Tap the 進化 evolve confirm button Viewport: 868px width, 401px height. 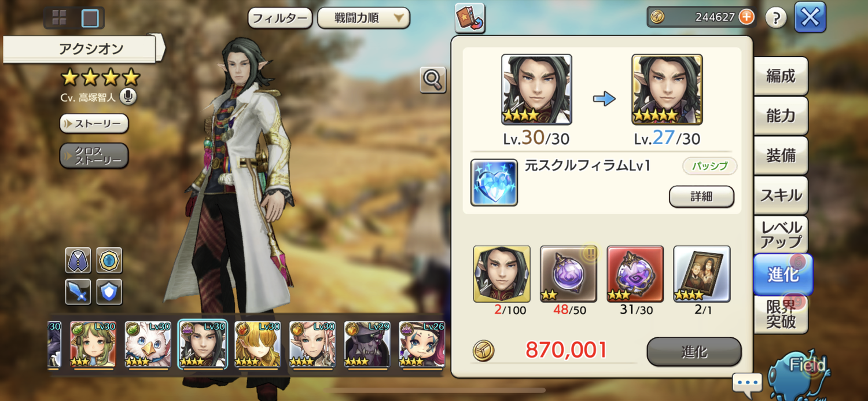(x=694, y=352)
